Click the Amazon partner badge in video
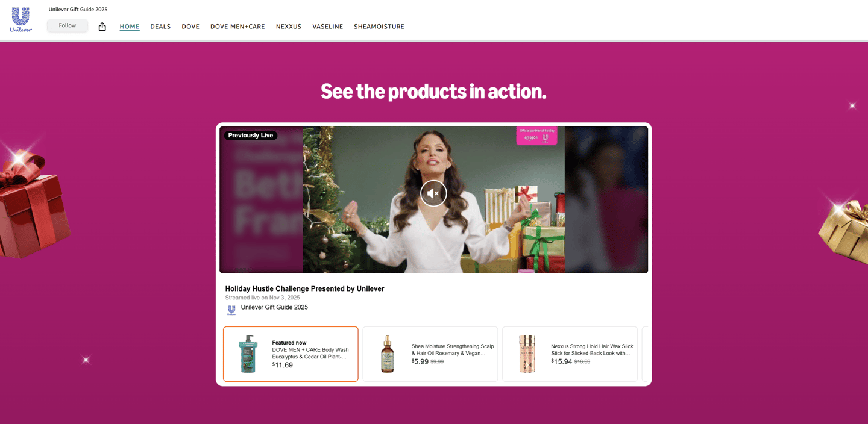 (x=536, y=136)
